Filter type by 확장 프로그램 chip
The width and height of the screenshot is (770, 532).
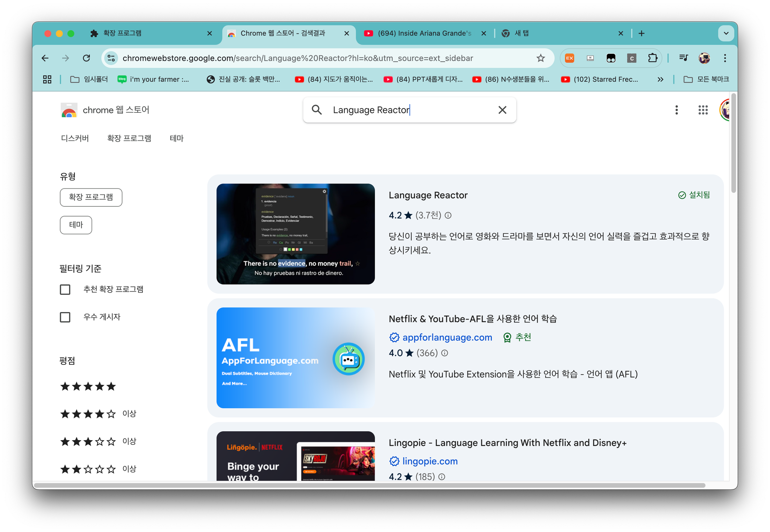(x=91, y=197)
